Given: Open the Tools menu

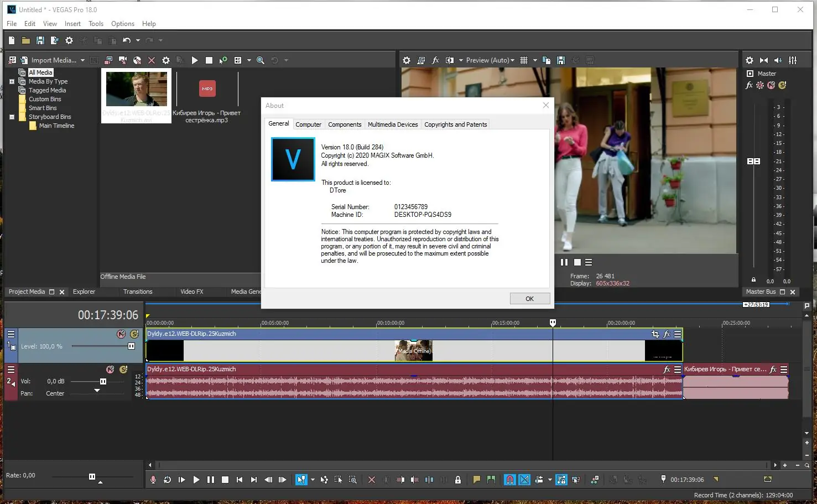Looking at the screenshot, I should click(x=96, y=24).
